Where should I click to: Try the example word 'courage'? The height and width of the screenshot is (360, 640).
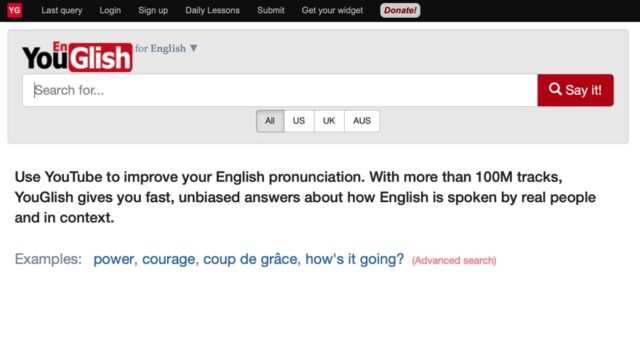coord(169,259)
